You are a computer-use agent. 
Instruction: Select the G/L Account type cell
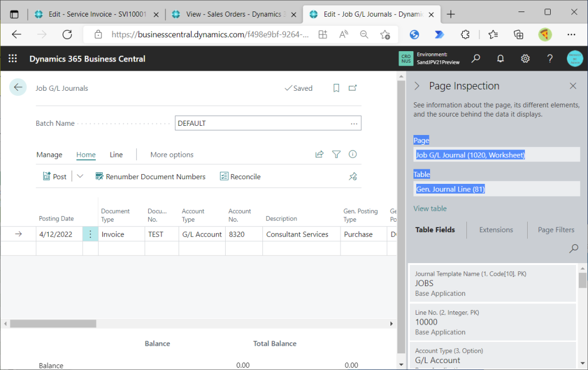point(202,234)
